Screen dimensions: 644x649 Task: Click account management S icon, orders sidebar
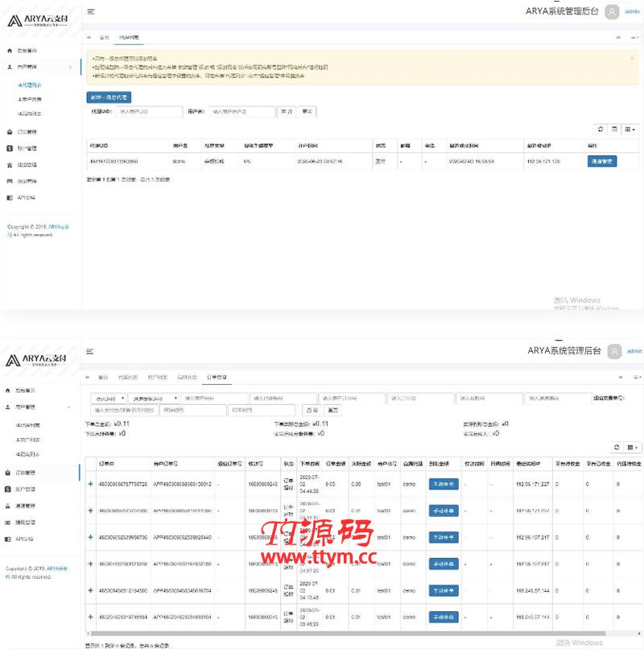click(x=7, y=489)
